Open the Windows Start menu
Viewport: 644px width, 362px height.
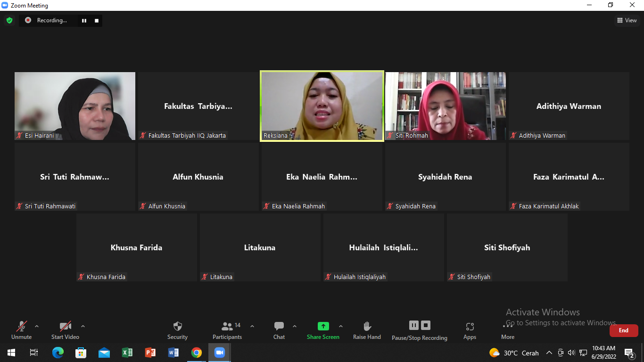pos(11,353)
